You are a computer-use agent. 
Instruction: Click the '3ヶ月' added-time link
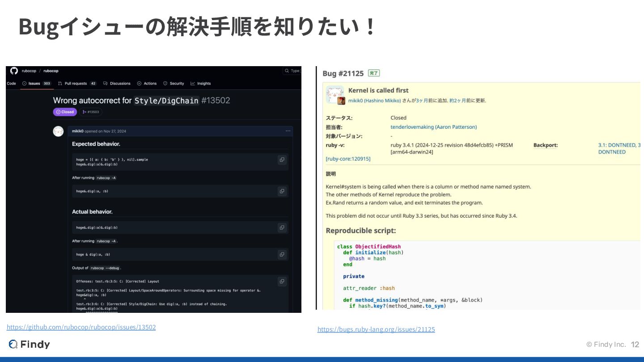[422, 101]
